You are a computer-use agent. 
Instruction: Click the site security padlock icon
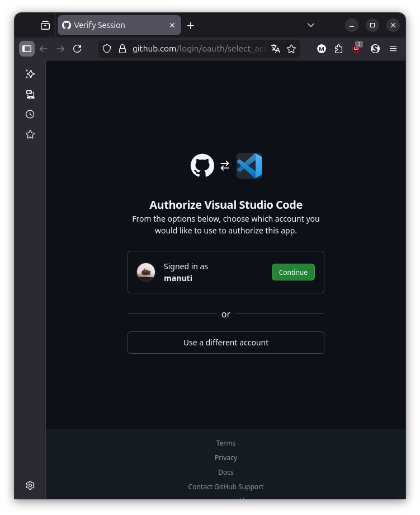122,49
